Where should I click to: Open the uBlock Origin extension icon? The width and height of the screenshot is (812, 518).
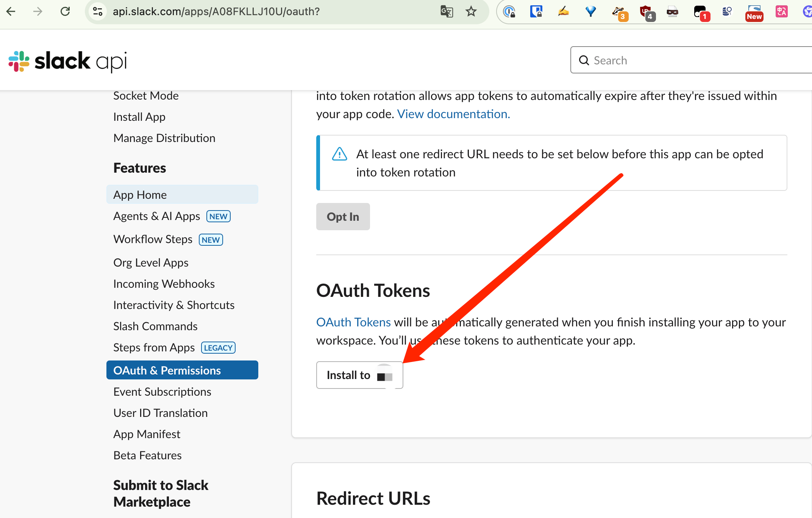(x=646, y=11)
